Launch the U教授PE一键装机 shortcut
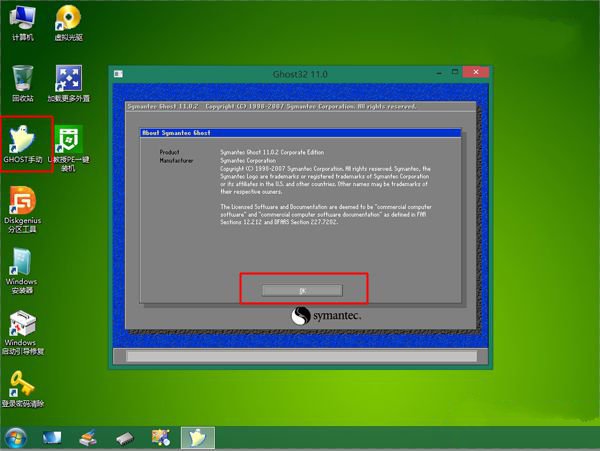 point(68,148)
